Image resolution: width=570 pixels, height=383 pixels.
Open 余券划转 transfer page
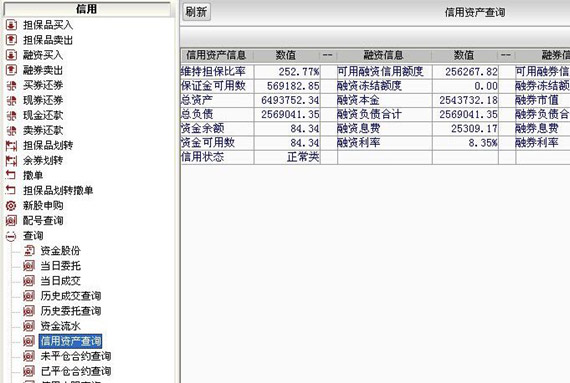click(43, 160)
